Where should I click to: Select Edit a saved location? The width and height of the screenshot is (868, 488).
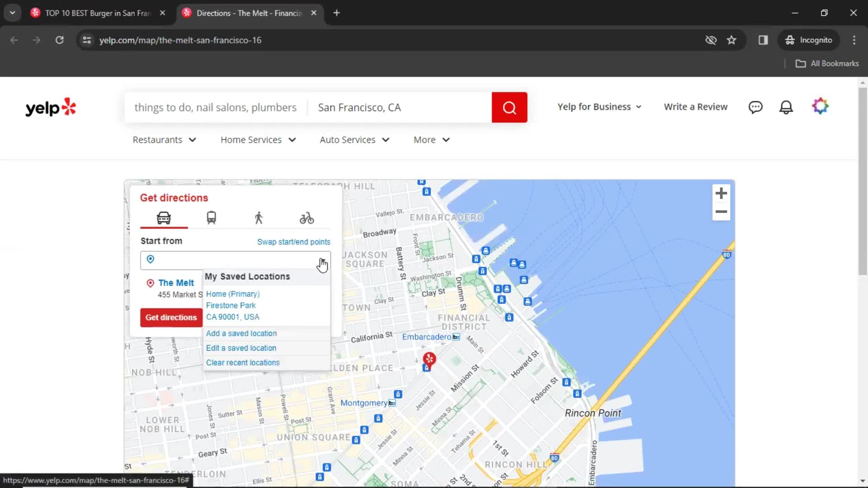tap(241, 348)
